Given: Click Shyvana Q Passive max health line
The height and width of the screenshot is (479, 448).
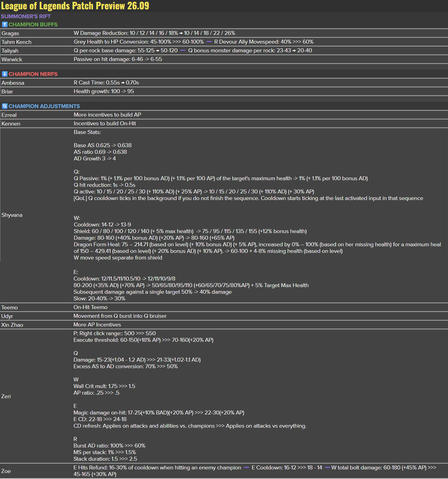Looking at the screenshot, I should 221,178.
